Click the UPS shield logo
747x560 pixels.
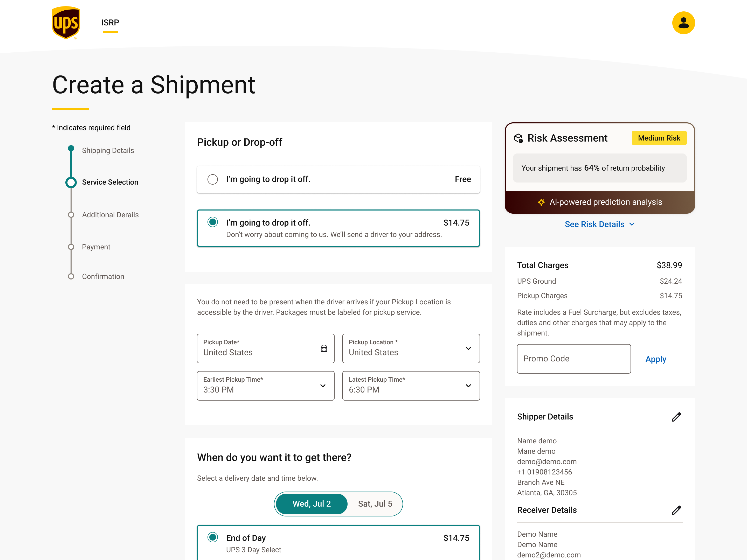[x=66, y=23]
